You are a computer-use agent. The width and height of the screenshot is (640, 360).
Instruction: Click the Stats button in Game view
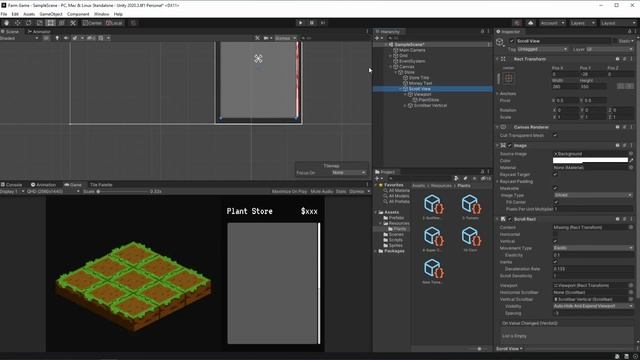point(341,191)
